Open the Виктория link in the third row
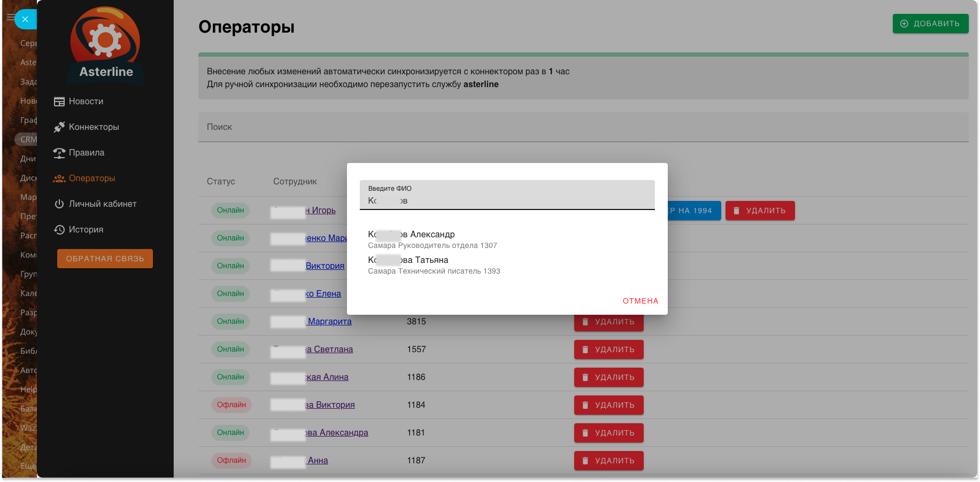The width and height of the screenshot is (980, 482). click(x=308, y=266)
